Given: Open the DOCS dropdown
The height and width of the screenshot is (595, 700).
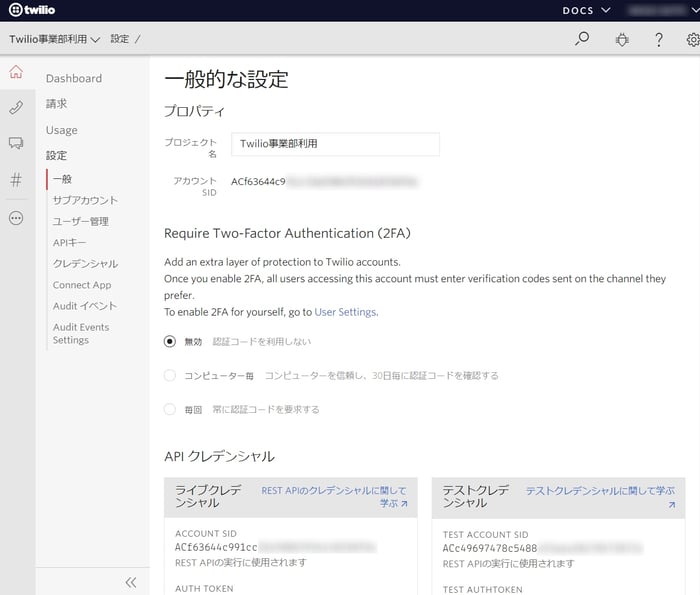Looking at the screenshot, I should point(586,10).
